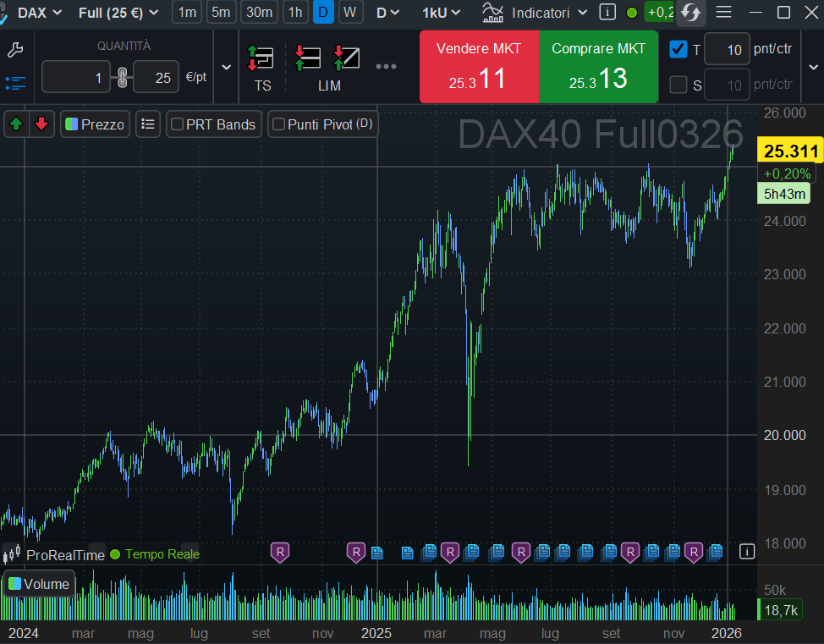The width and height of the screenshot is (824, 644).
Task: Open the Full (25 €) contract dropdown
Action: pos(118,13)
